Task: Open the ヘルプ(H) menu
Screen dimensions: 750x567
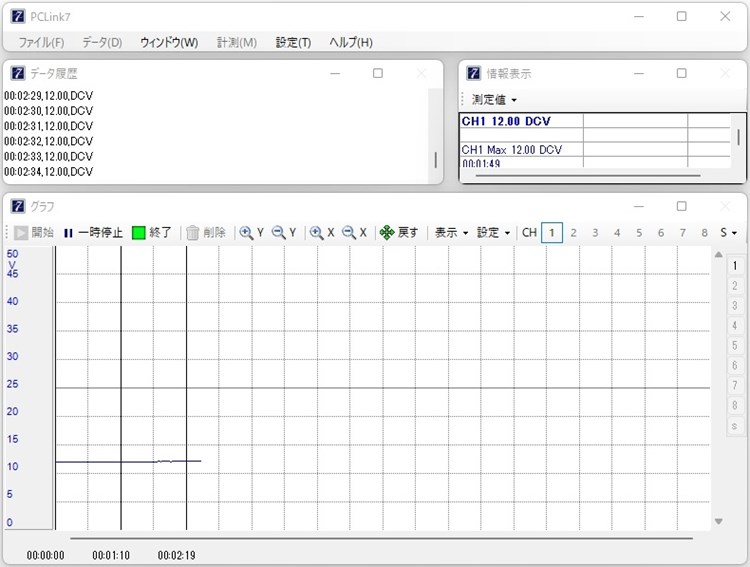Action: [x=351, y=42]
